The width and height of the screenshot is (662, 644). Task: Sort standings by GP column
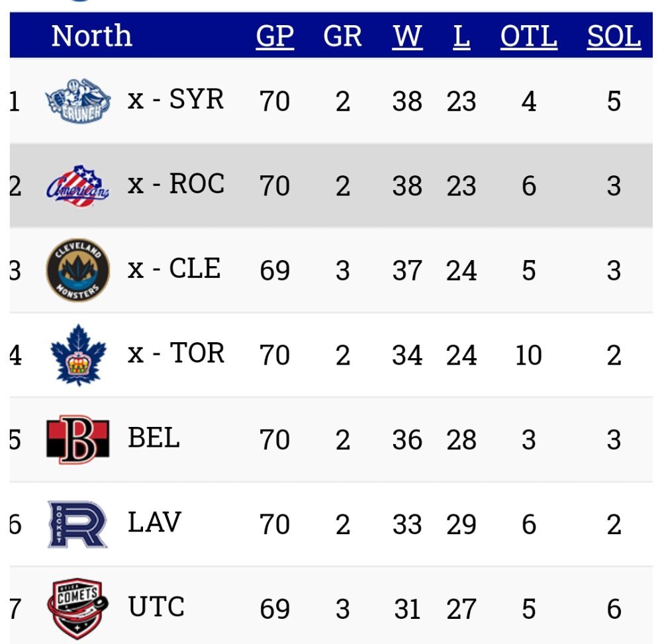pyautogui.click(x=275, y=36)
